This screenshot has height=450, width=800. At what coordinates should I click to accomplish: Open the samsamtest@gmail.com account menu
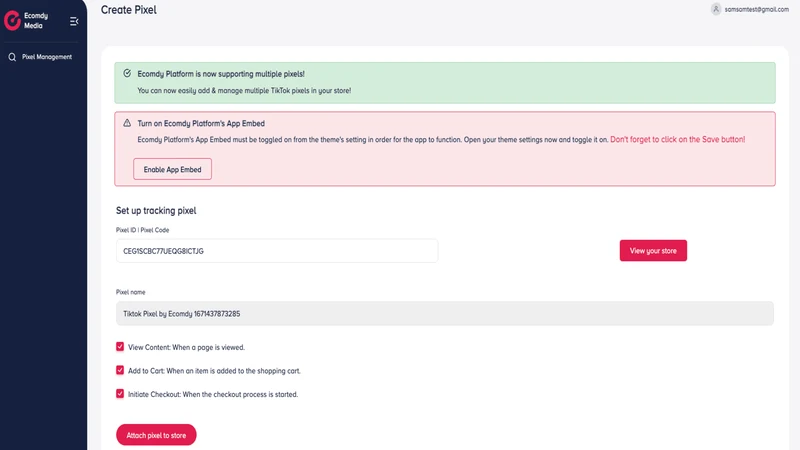(756, 9)
